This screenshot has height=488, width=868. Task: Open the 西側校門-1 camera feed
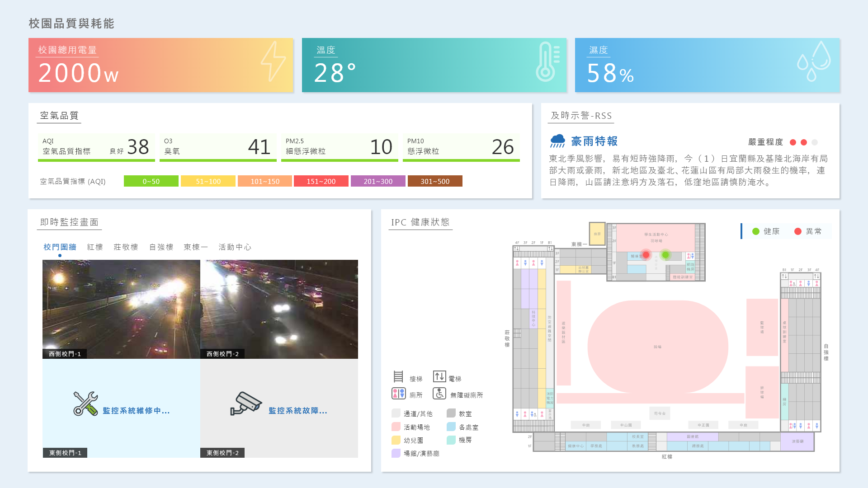click(x=121, y=309)
